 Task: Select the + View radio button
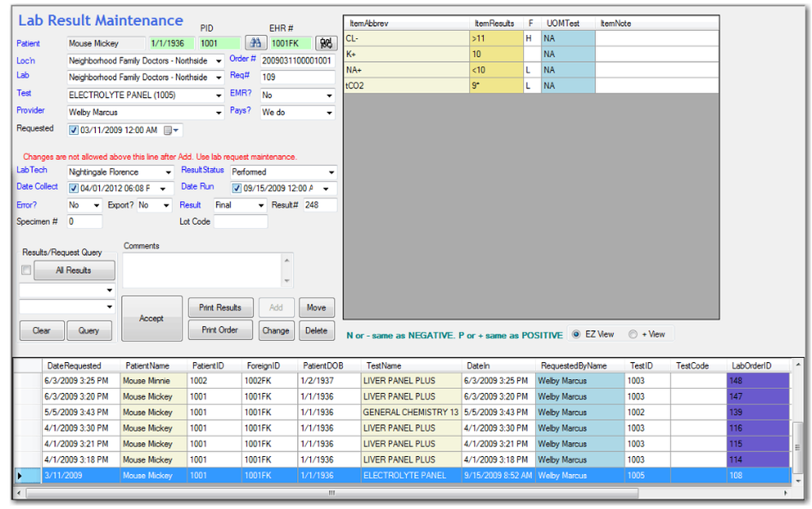(633, 334)
